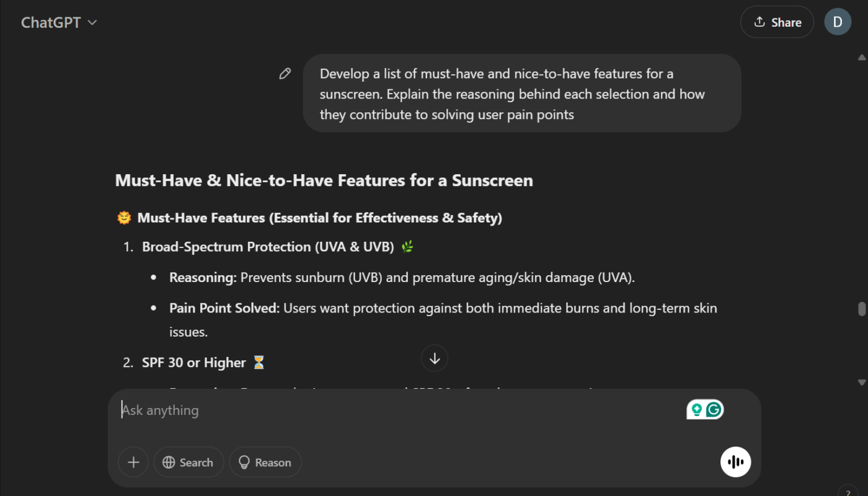868x496 pixels.
Task: Open the profile menu avatar D
Action: coord(837,22)
